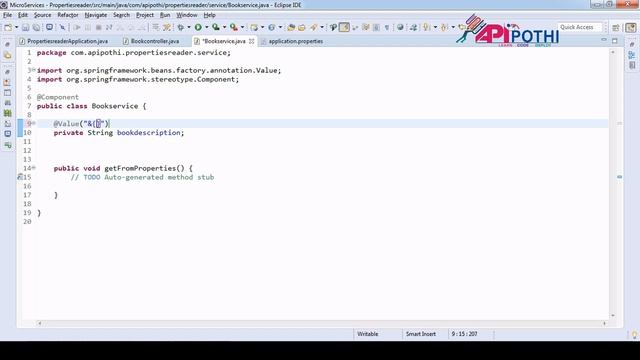Image resolution: width=640 pixels, height=360 pixels.
Task: Click the Save All toolbar icon
Action: [x=36, y=27]
